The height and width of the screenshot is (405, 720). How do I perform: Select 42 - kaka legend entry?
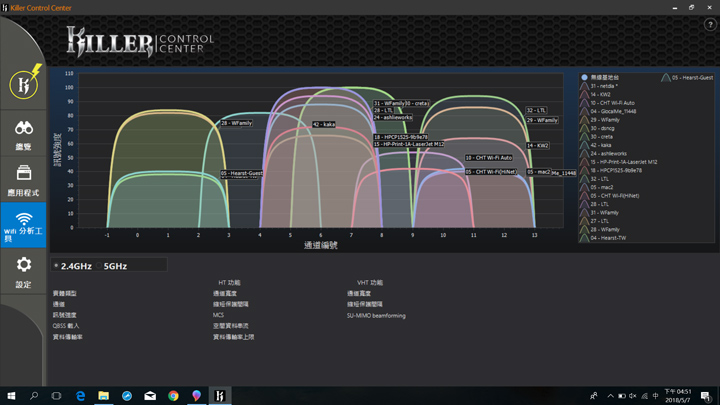coord(596,145)
